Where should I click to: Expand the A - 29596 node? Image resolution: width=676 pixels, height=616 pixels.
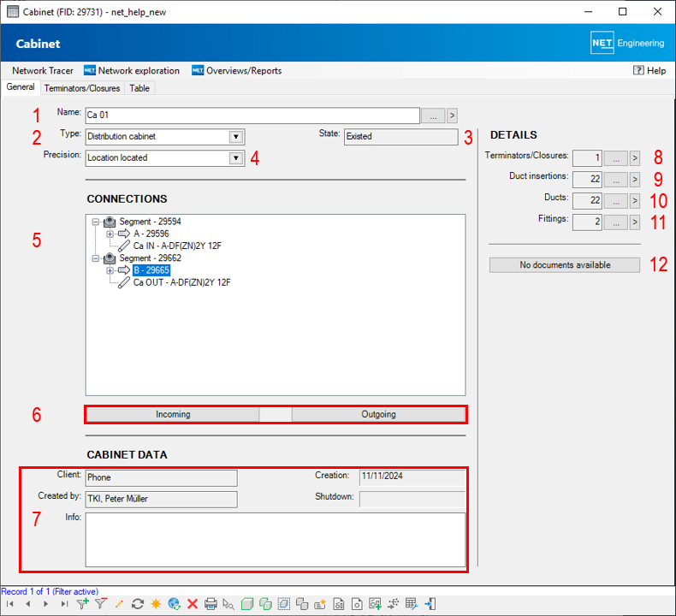[x=110, y=234]
